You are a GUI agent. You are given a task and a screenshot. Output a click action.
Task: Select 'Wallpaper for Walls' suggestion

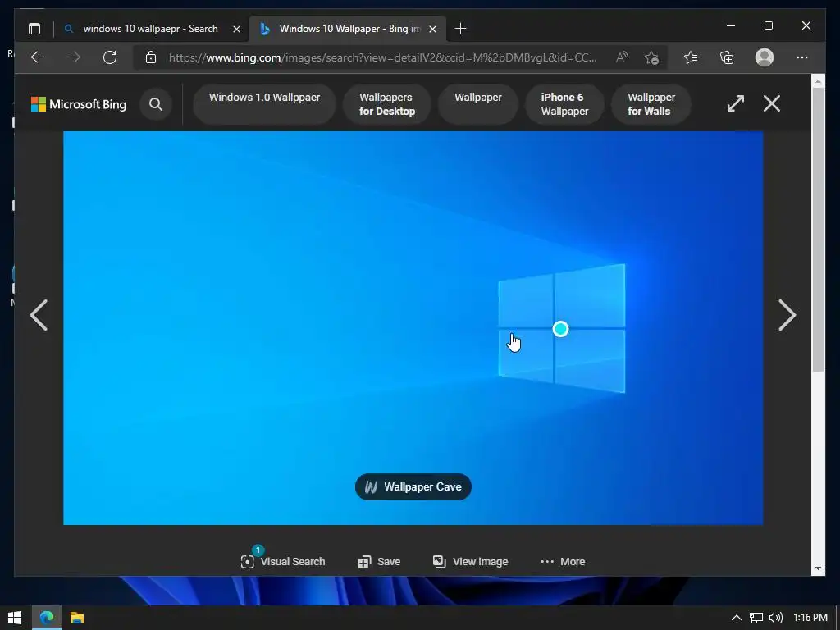[x=651, y=104]
